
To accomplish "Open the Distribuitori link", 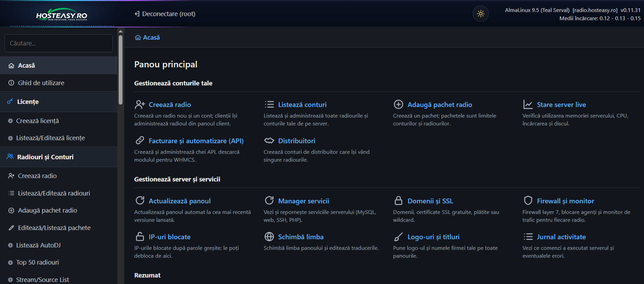I will [x=297, y=141].
